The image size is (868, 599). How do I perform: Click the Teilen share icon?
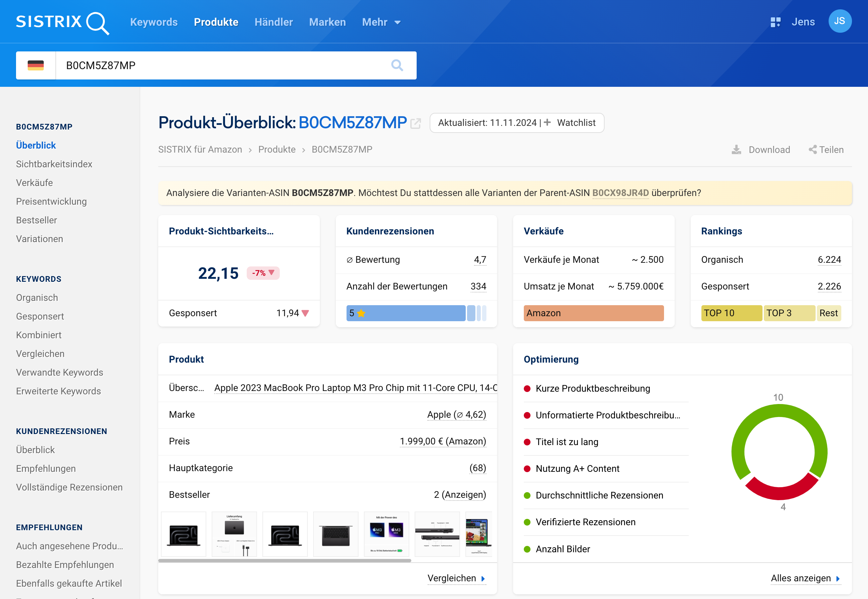[813, 150]
